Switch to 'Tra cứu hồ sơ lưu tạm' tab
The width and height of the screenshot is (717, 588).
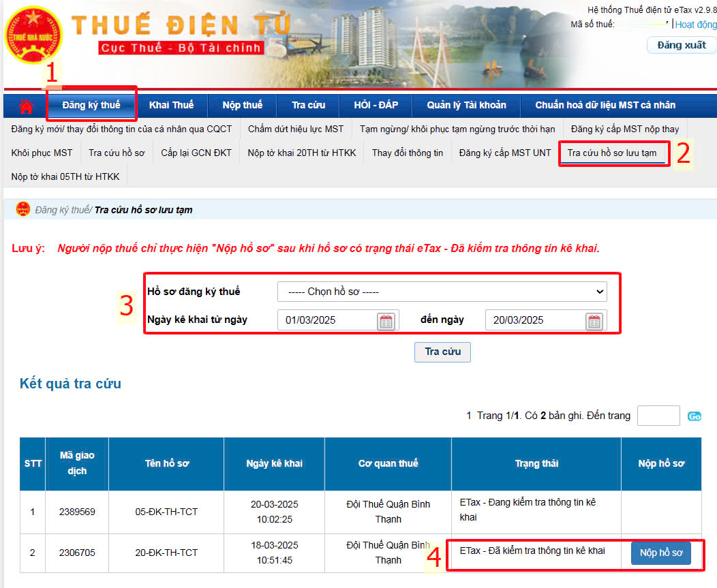coord(612,153)
